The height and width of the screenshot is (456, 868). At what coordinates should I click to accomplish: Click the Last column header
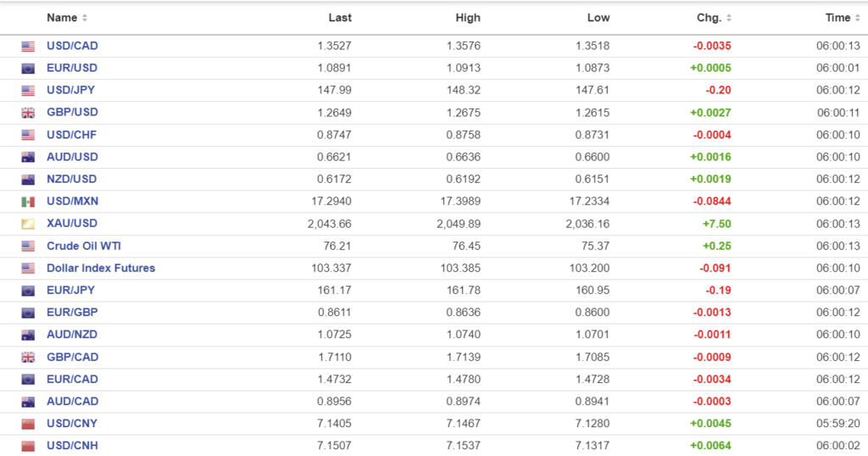click(340, 18)
